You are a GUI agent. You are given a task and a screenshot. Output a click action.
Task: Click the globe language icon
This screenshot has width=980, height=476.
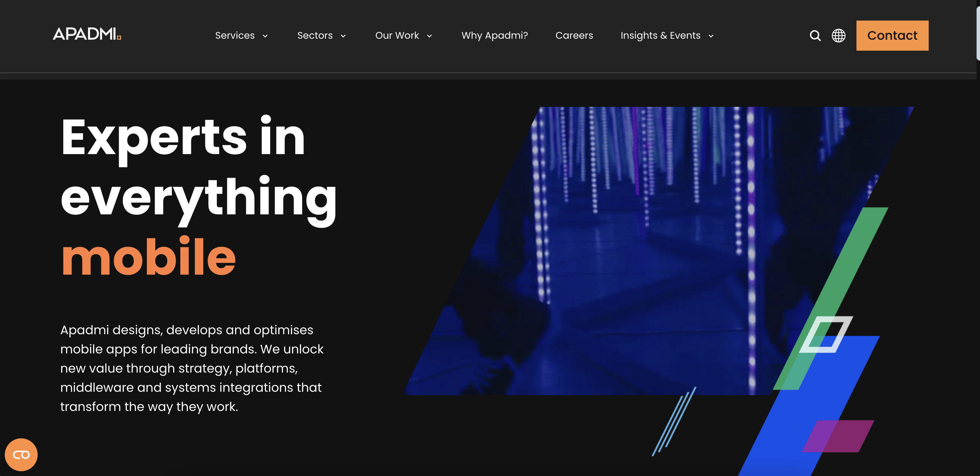pos(838,35)
